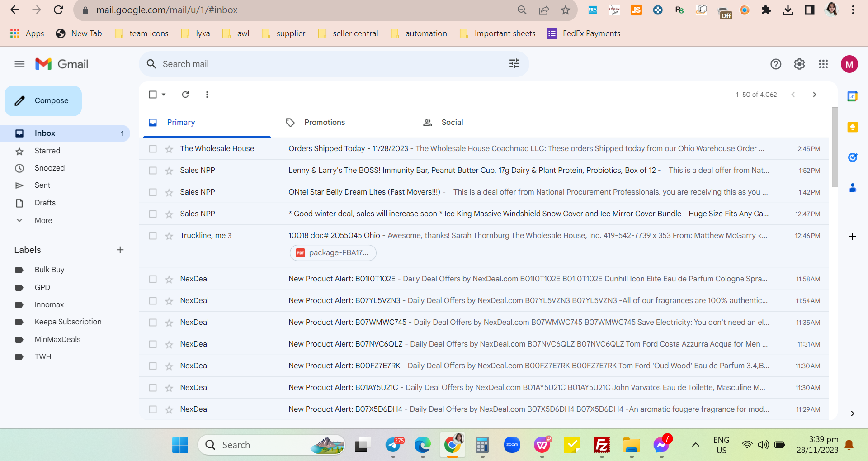Open Zoom from the taskbar

(512, 445)
